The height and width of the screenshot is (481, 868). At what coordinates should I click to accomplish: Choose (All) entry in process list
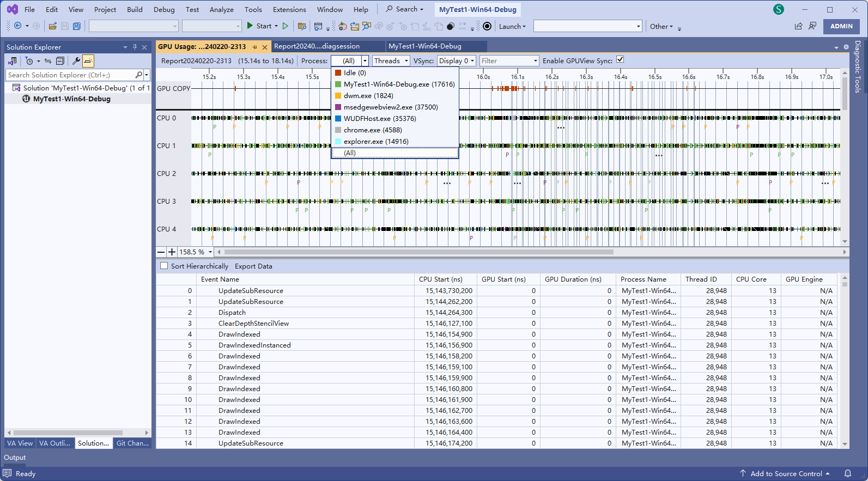tap(395, 153)
